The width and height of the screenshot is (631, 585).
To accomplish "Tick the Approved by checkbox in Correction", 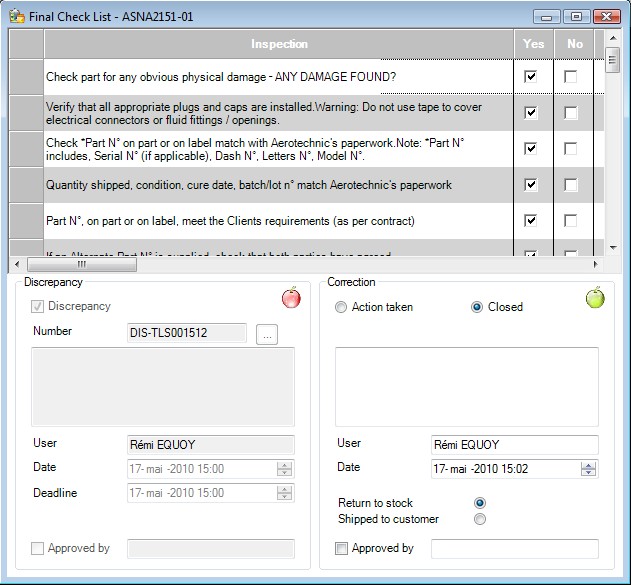I will point(342,549).
